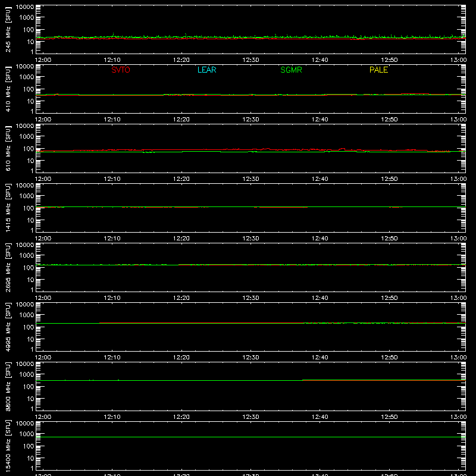Select the 610 MHz [SFU] axis title
Viewport: 476px width, 476px height.
pyautogui.click(x=8, y=148)
